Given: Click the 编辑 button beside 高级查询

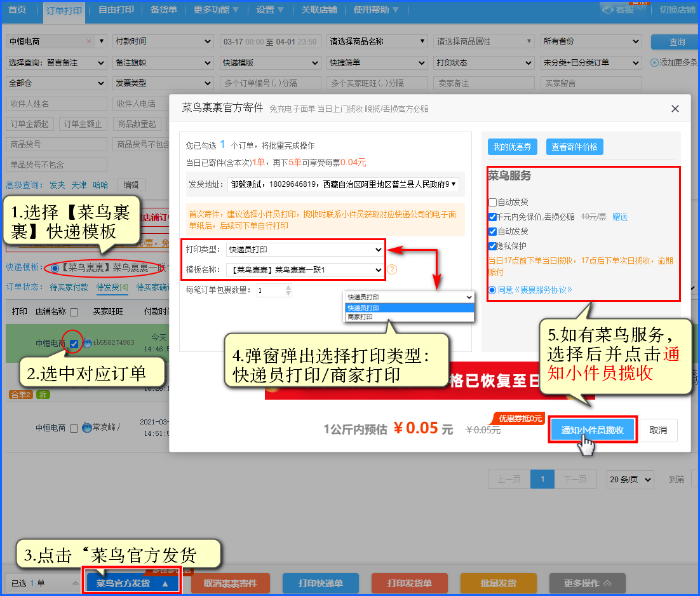Looking at the screenshot, I should (x=131, y=185).
